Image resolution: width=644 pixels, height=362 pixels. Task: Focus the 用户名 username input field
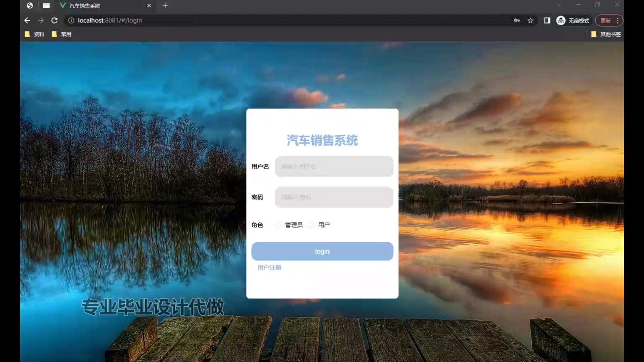(x=334, y=166)
